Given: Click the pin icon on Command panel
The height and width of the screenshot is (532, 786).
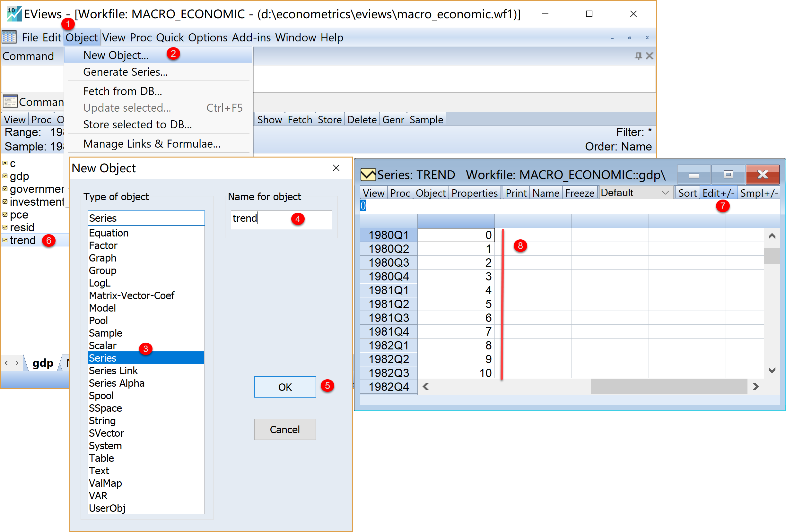Looking at the screenshot, I should tap(638, 56).
